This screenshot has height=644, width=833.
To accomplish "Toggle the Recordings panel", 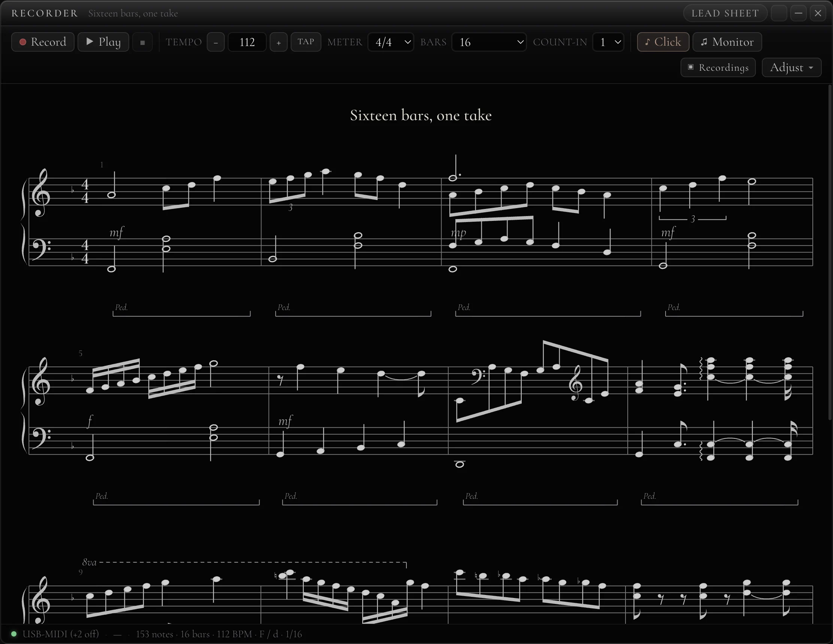I will (718, 67).
